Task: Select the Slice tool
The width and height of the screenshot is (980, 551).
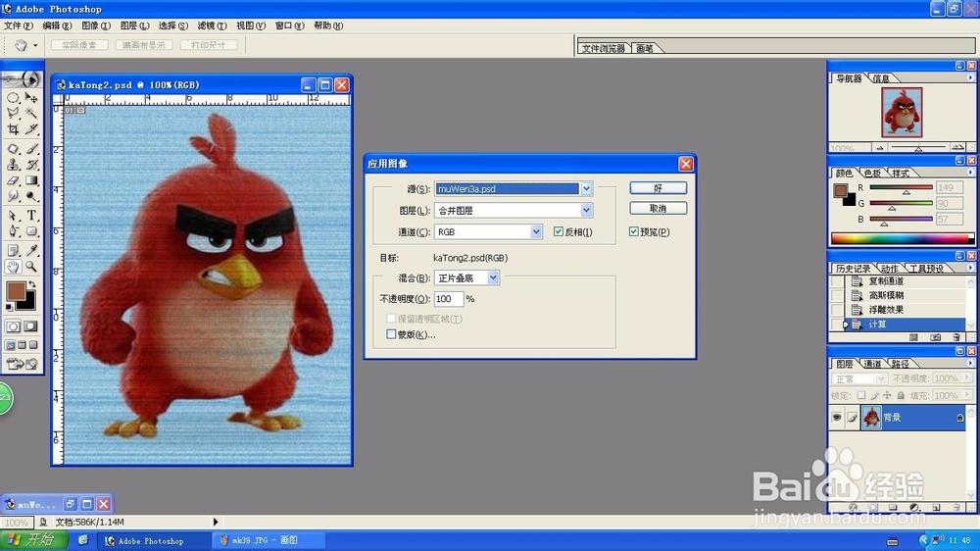Action: point(31,129)
